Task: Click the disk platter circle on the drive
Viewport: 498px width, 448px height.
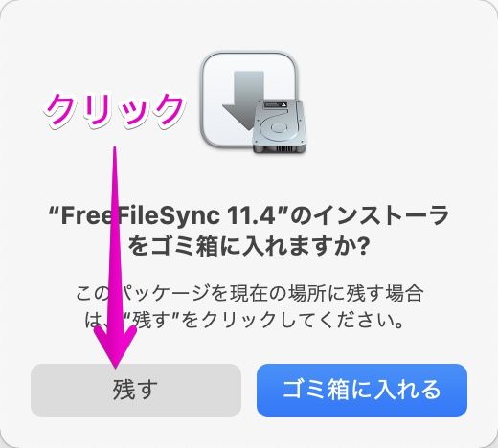Action: click(277, 127)
